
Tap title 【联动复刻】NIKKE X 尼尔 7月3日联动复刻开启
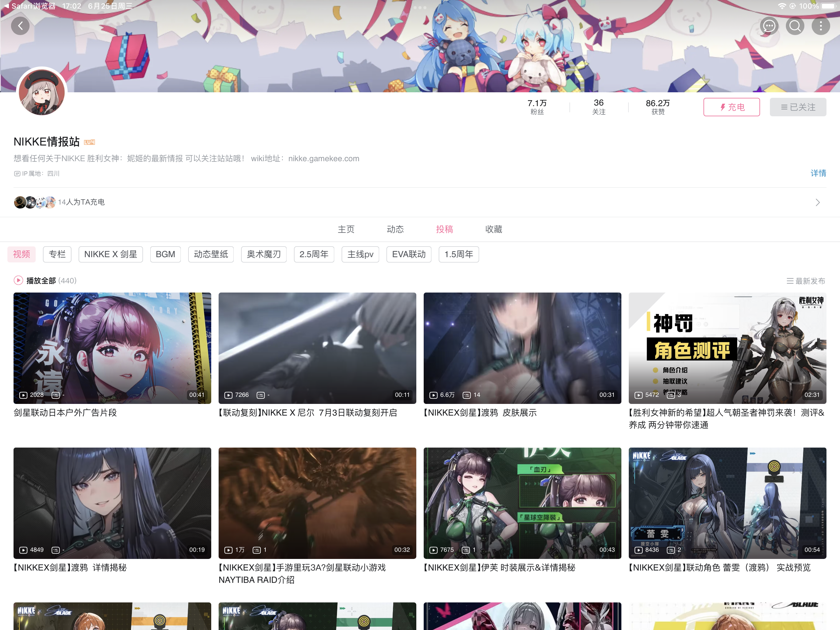pyautogui.click(x=307, y=413)
